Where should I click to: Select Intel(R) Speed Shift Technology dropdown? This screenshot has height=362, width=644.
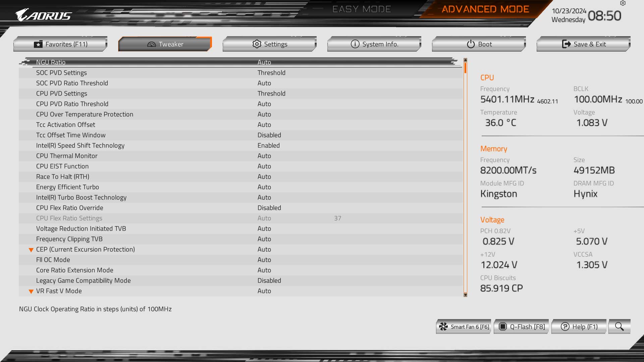[x=268, y=145]
